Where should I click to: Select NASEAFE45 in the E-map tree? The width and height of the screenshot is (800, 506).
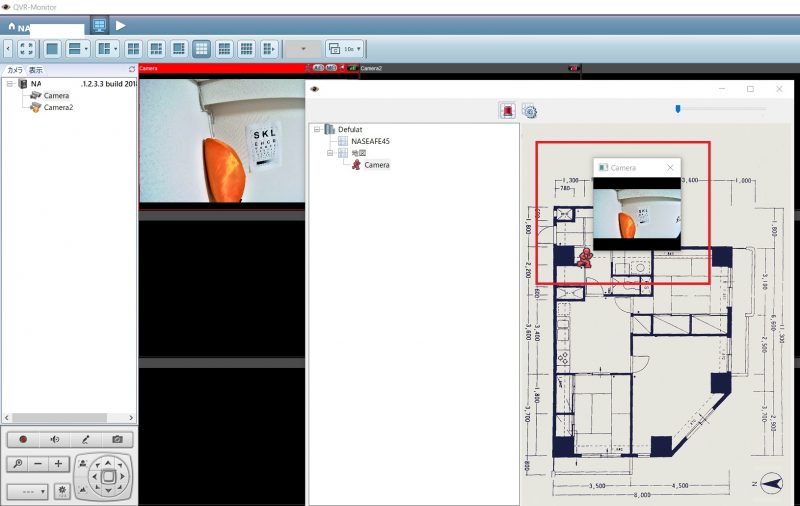pos(370,141)
